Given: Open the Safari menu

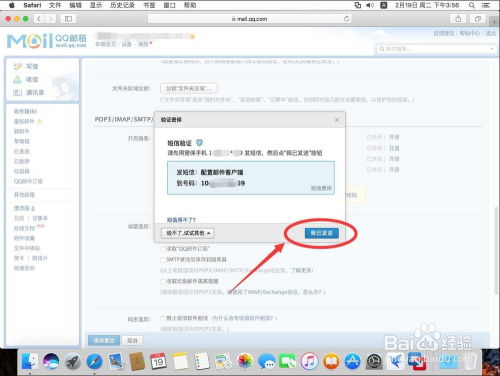Looking at the screenshot, I should point(32,5).
